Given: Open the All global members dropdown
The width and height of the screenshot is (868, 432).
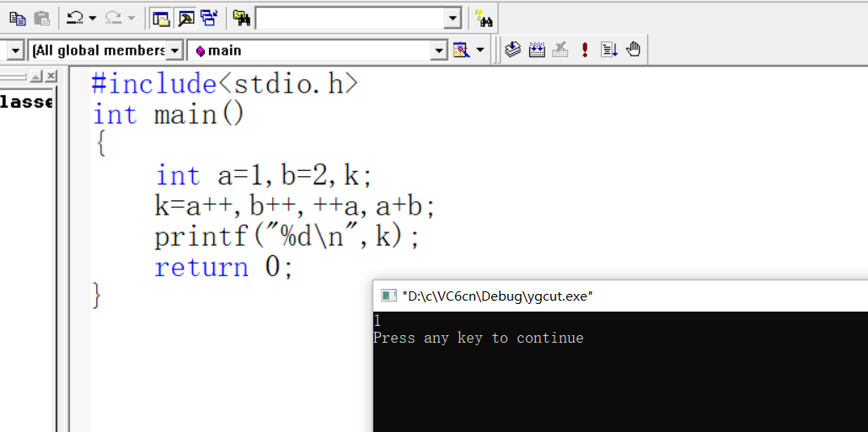Looking at the screenshot, I should coord(174,51).
